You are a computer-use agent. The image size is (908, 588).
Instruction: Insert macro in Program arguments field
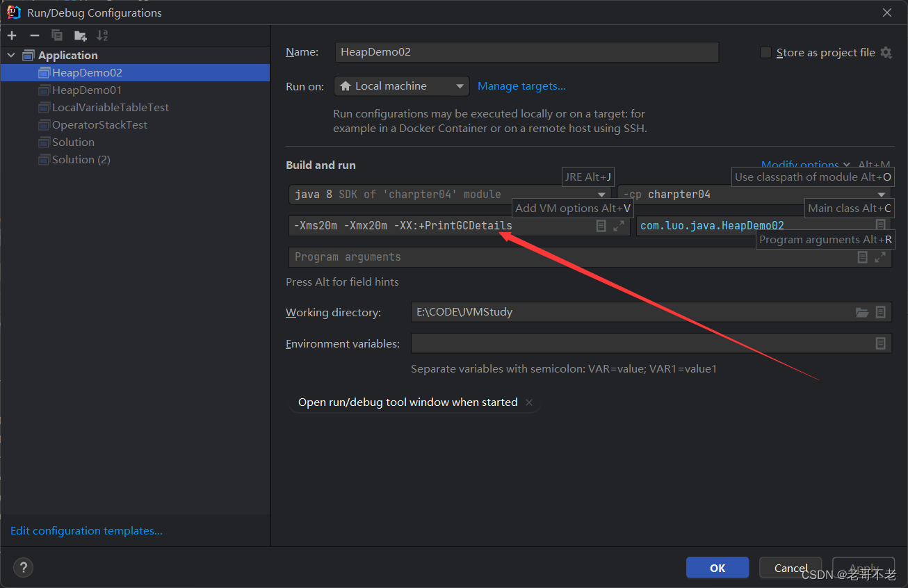(x=862, y=257)
